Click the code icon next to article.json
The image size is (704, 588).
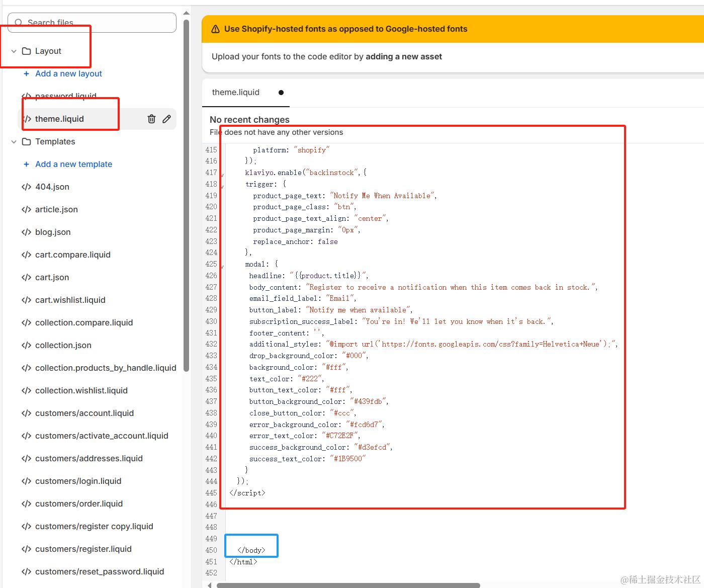click(x=26, y=209)
